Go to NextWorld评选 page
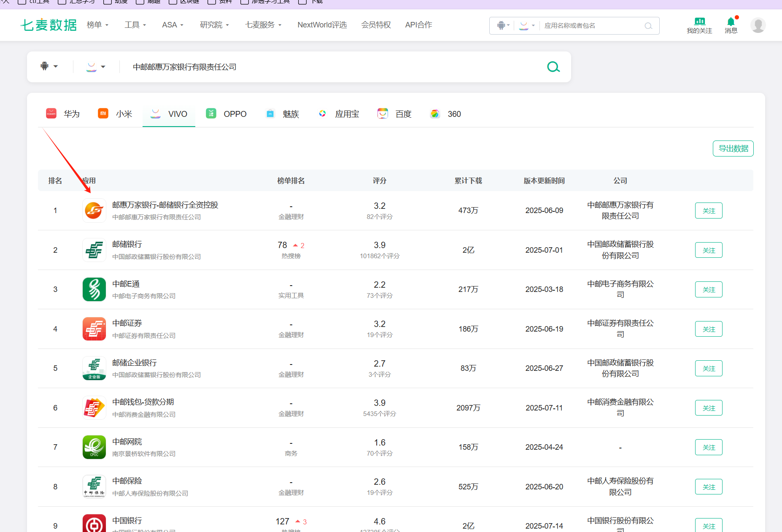The width and height of the screenshot is (782, 532). pos(322,25)
